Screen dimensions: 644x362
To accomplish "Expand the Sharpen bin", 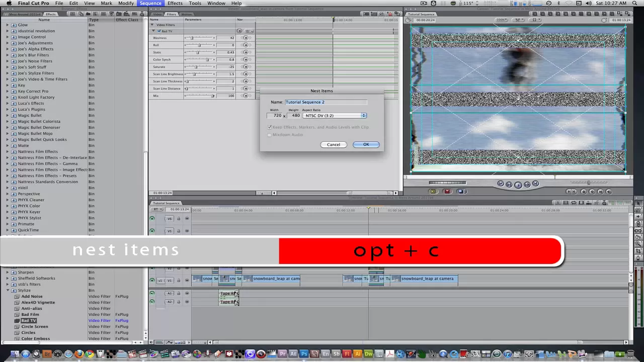I will [8, 273].
